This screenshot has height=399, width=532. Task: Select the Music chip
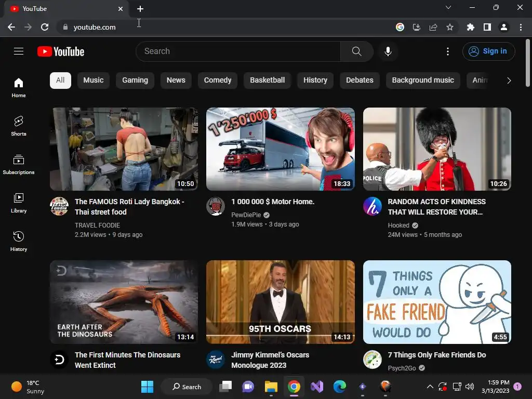click(94, 81)
